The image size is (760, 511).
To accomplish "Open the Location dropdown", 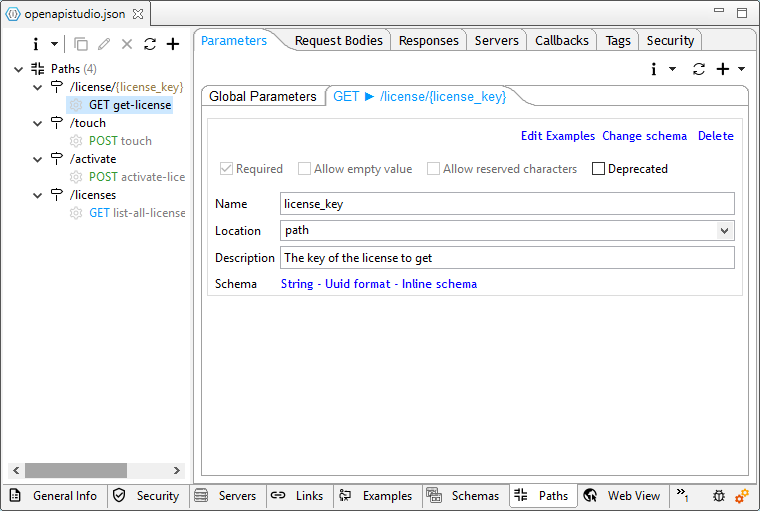I will pos(724,230).
